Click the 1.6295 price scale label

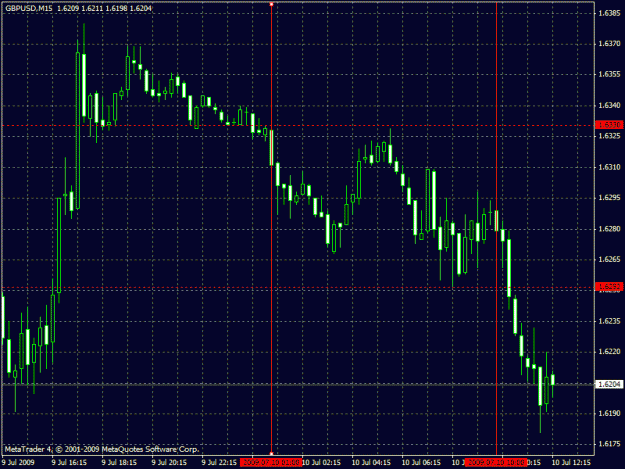point(609,198)
